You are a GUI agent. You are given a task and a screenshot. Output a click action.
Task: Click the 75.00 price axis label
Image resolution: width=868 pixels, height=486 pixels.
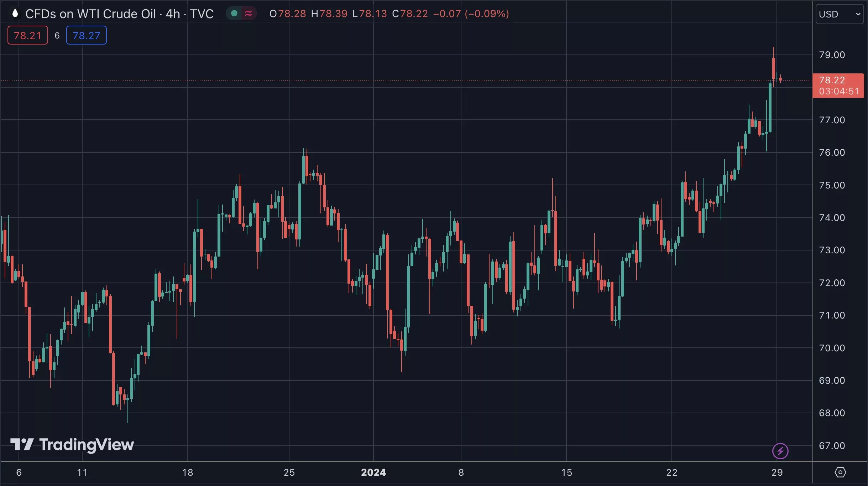(x=832, y=185)
